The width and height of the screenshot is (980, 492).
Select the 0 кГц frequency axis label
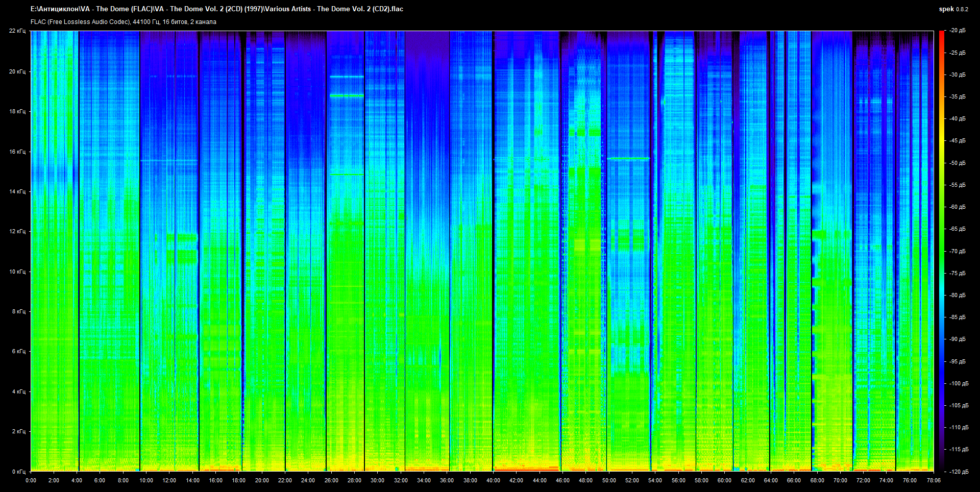point(18,472)
